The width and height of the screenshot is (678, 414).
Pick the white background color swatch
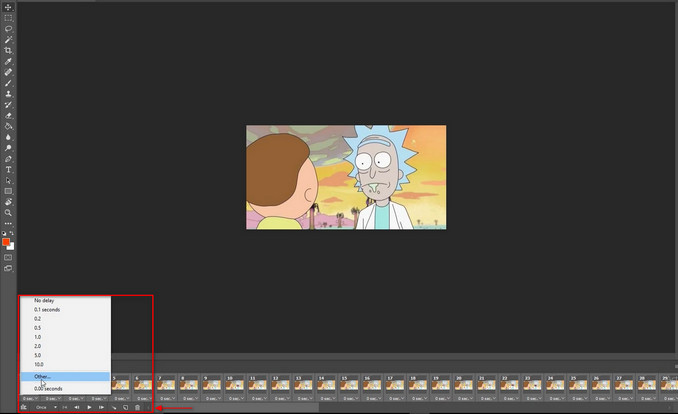(x=11, y=247)
